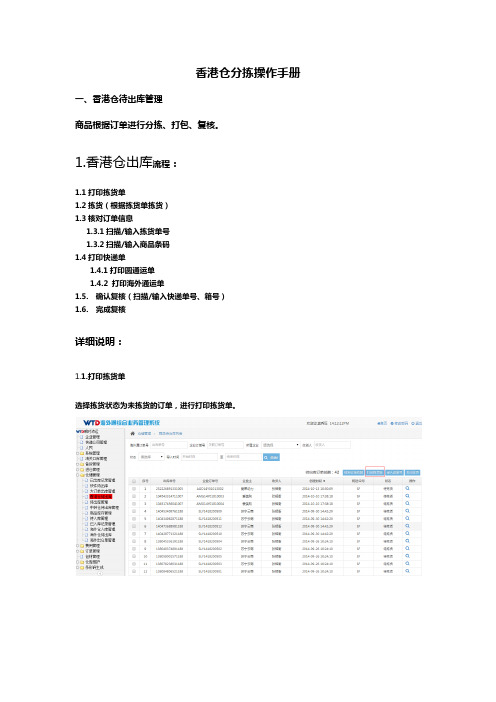Tick the checkbox in table row 8

[x=134, y=541]
